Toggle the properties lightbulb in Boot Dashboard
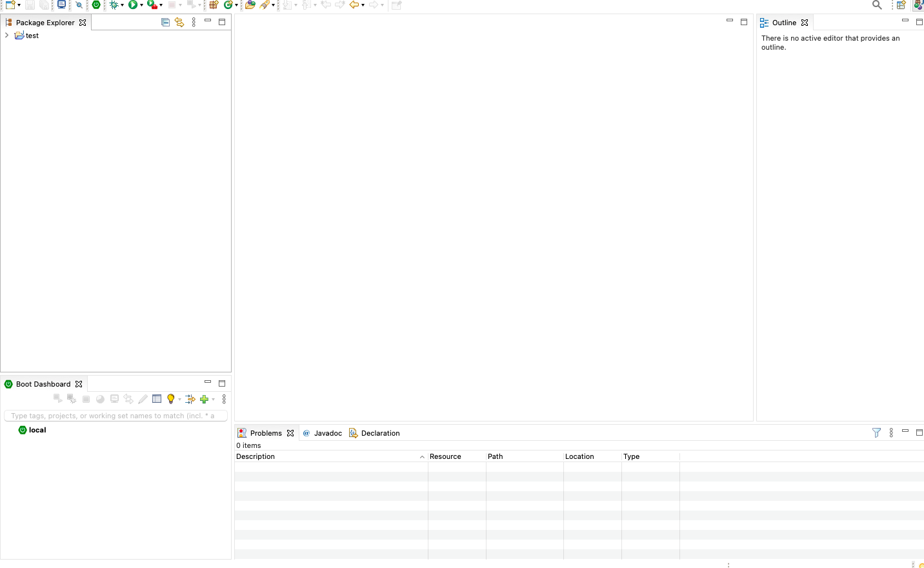Screen dimensions: 924x568 pyautogui.click(x=170, y=399)
